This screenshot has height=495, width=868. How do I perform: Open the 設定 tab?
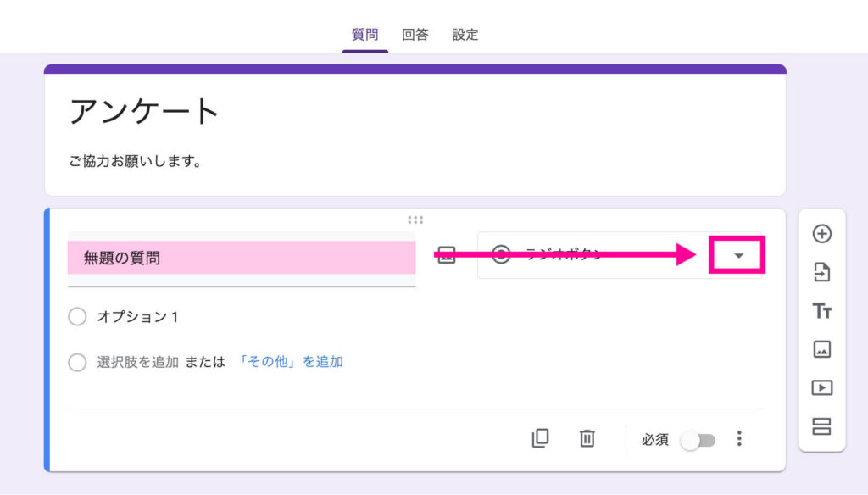465,35
